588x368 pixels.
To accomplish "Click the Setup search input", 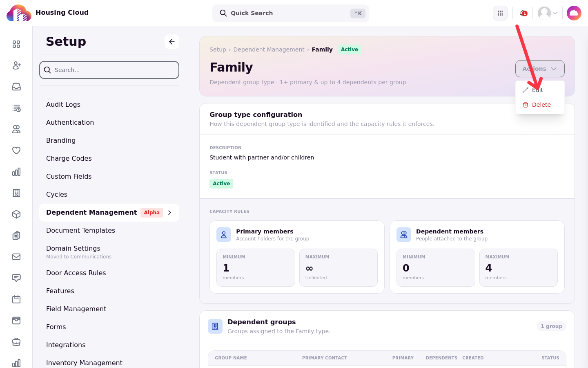I will coord(109,70).
